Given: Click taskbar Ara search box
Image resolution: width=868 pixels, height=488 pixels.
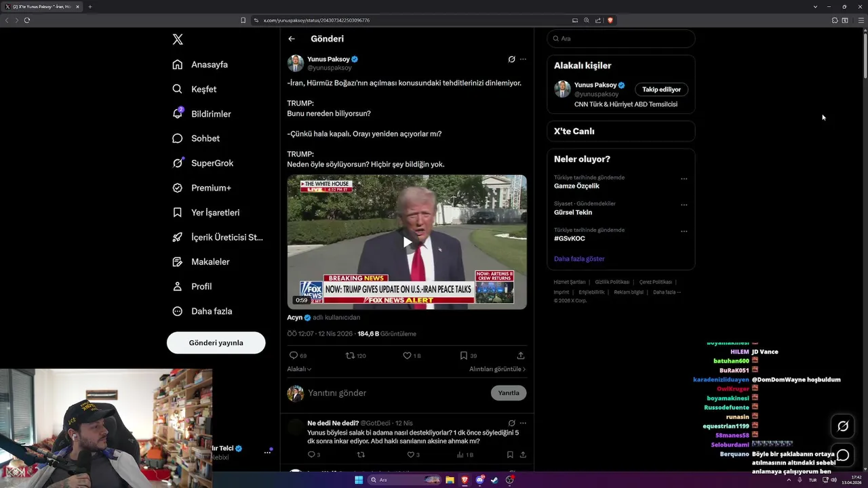Looking at the screenshot, I should click(405, 480).
